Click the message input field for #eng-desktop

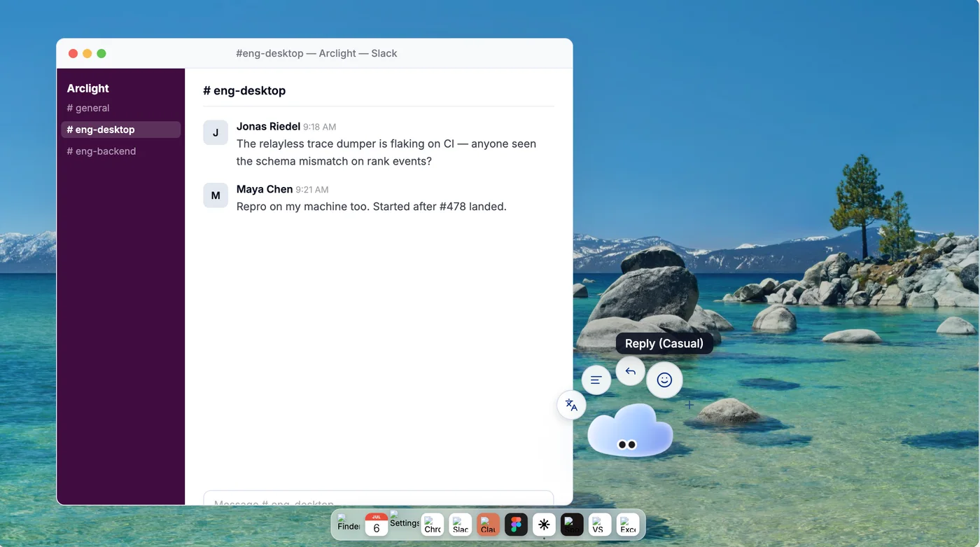[x=378, y=497]
